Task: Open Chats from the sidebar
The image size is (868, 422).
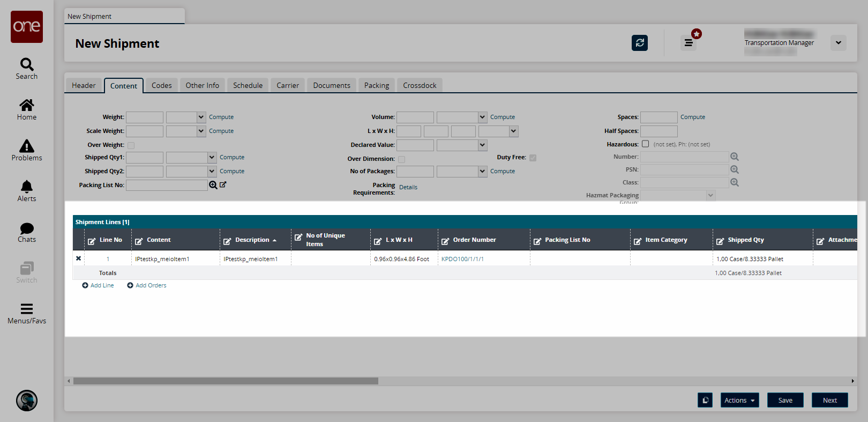Action: (x=27, y=232)
